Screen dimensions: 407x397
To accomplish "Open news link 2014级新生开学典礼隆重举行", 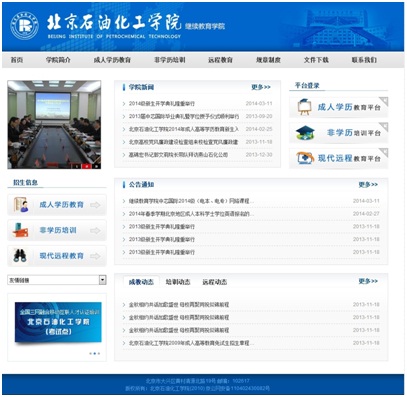I will [x=162, y=104].
